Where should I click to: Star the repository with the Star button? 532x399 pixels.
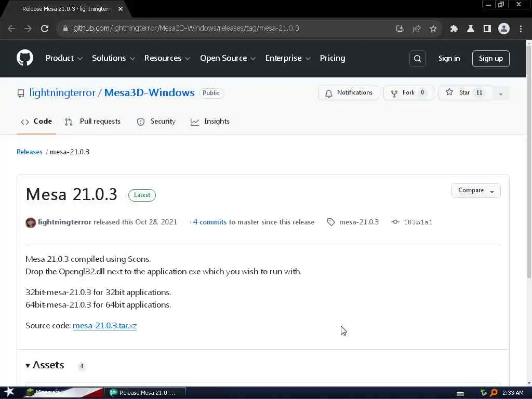click(x=465, y=93)
